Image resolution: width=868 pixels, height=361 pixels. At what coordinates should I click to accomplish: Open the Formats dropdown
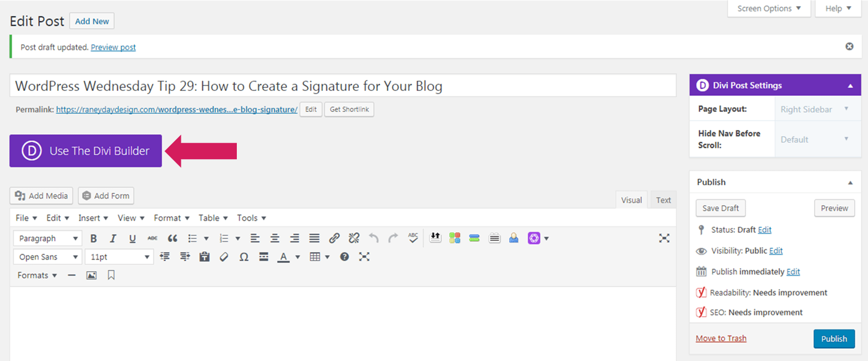37,275
